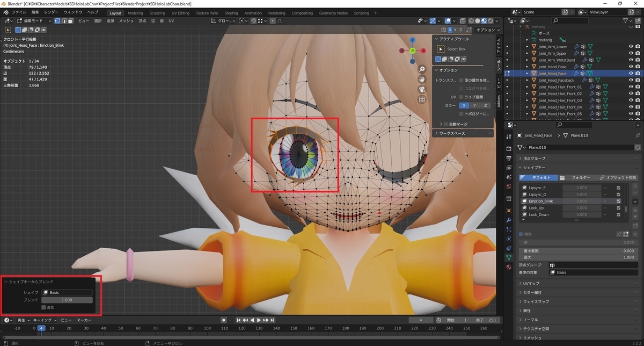This screenshot has height=346, width=644.
Task: Uncheck the Lipsync_E shape key checkbox
Action: tap(619, 188)
